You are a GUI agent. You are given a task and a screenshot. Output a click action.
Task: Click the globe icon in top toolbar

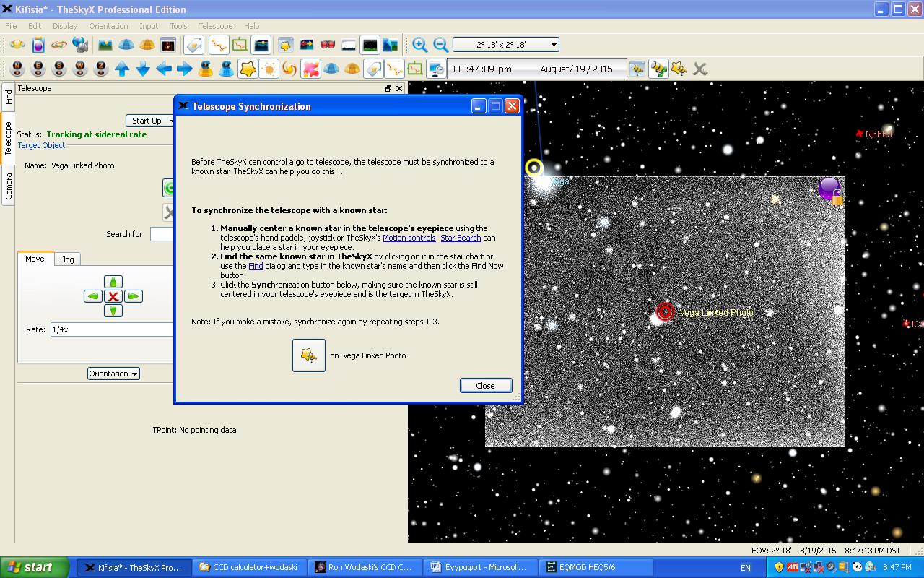[80, 45]
